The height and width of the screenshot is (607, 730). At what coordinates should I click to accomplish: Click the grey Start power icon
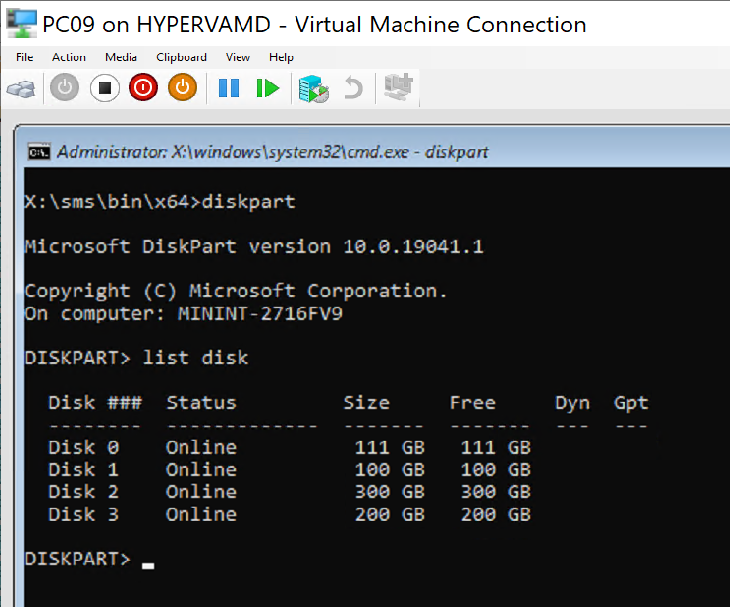[64, 88]
